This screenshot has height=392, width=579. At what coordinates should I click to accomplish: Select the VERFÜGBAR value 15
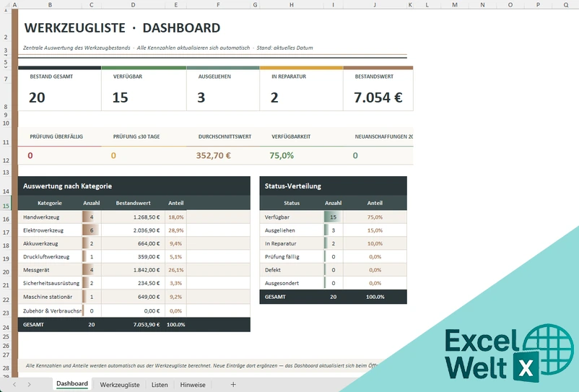[x=120, y=97]
